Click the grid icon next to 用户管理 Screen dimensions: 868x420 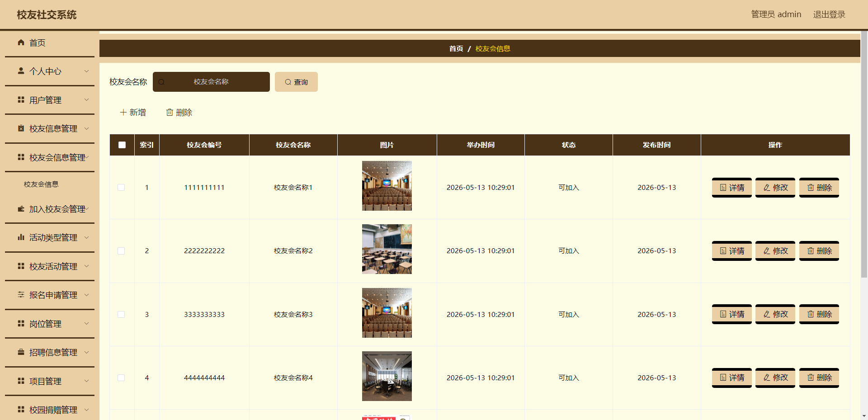click(x=21, y=100)
